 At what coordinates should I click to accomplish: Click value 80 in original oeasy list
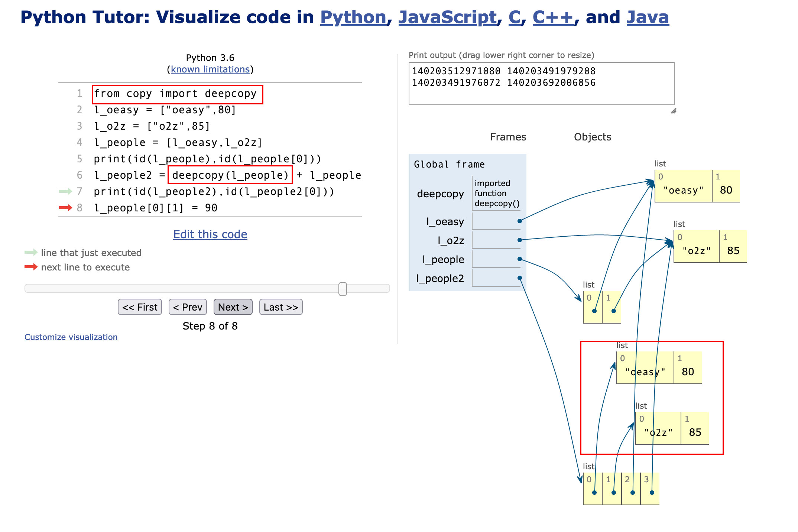pos(726,190)
